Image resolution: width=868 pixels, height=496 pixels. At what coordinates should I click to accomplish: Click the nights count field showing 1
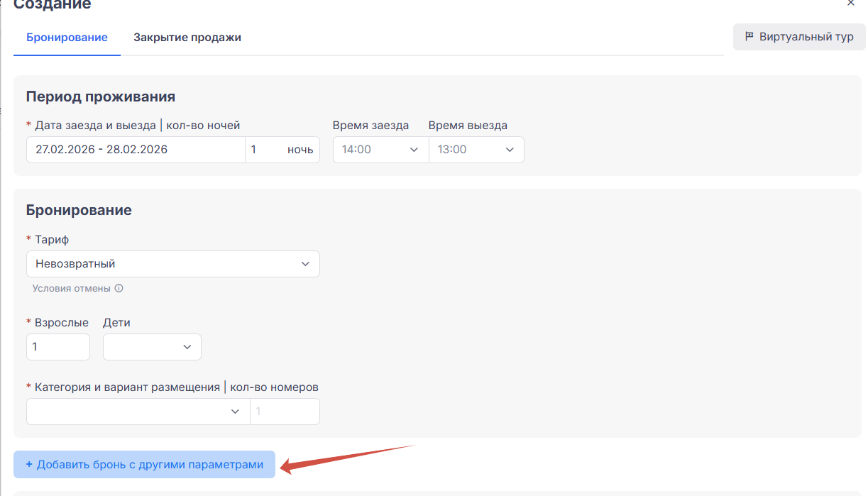(265, 150)
